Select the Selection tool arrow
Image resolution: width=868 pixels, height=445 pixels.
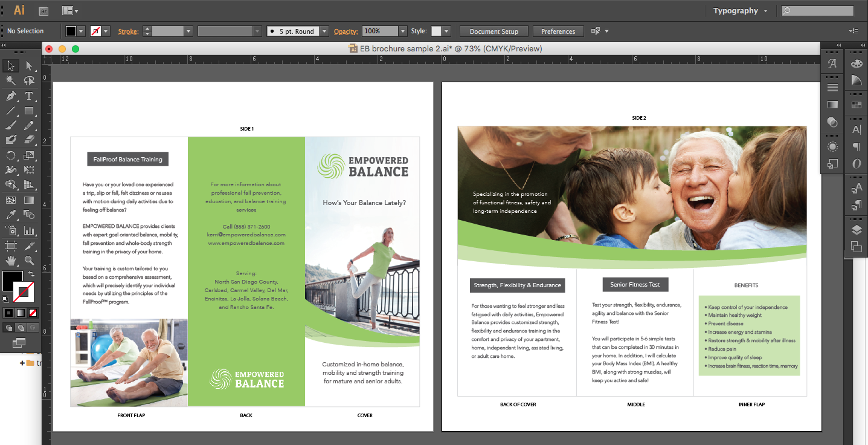click(11, 65)
